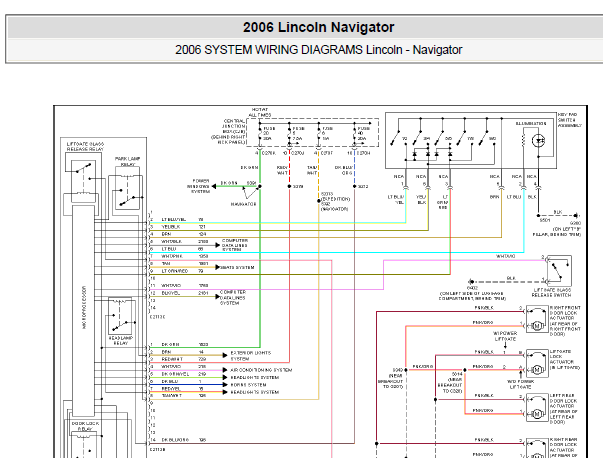Click wire label 'YEL/BLK' with circuit 121
Viewport: 603px width, 458px height.
tap(171, 227)
